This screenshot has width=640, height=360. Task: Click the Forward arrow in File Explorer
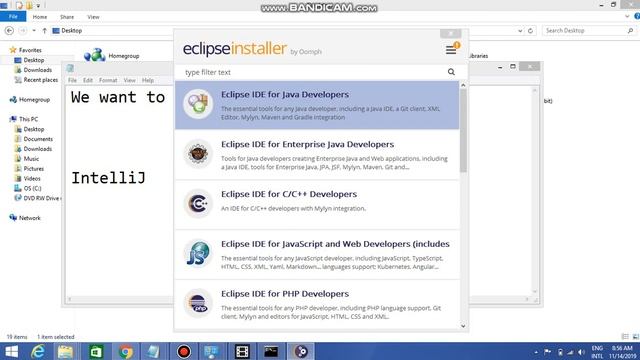23,31
